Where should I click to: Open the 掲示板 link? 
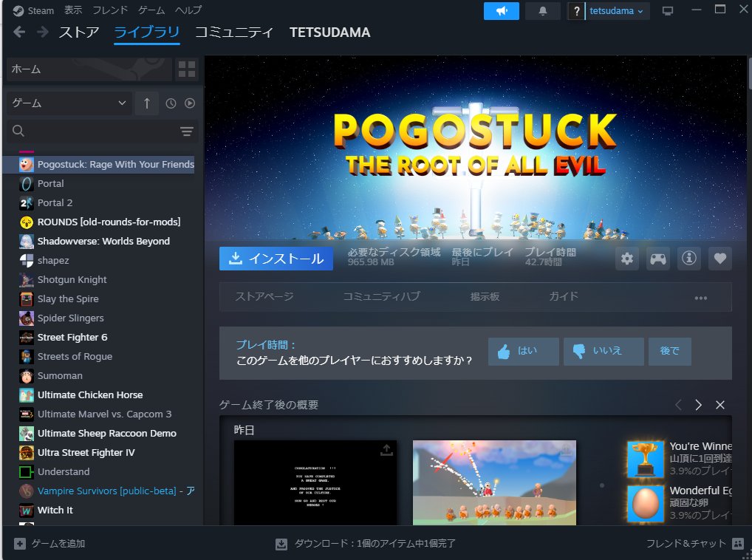[x=485, y=297]
